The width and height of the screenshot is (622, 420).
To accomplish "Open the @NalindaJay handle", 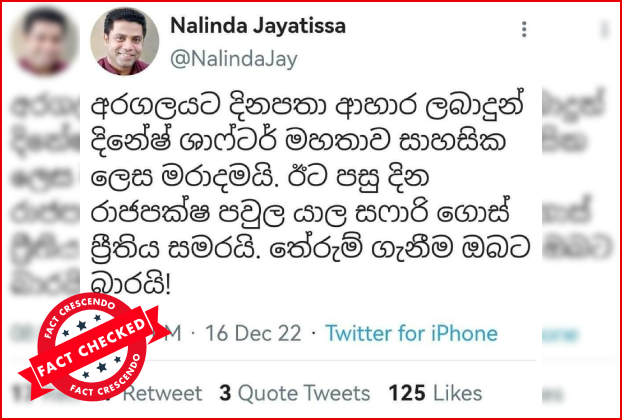I will point(234,59).
